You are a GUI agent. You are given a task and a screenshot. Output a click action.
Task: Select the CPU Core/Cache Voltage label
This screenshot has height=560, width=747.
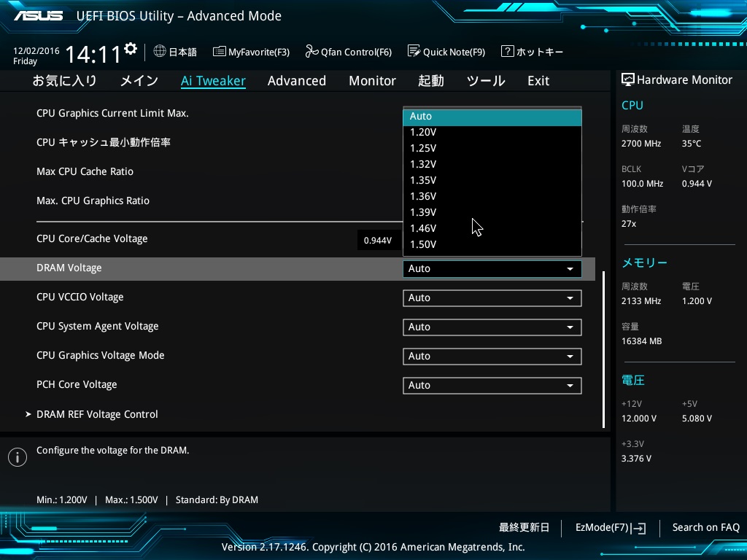point(92,239)
